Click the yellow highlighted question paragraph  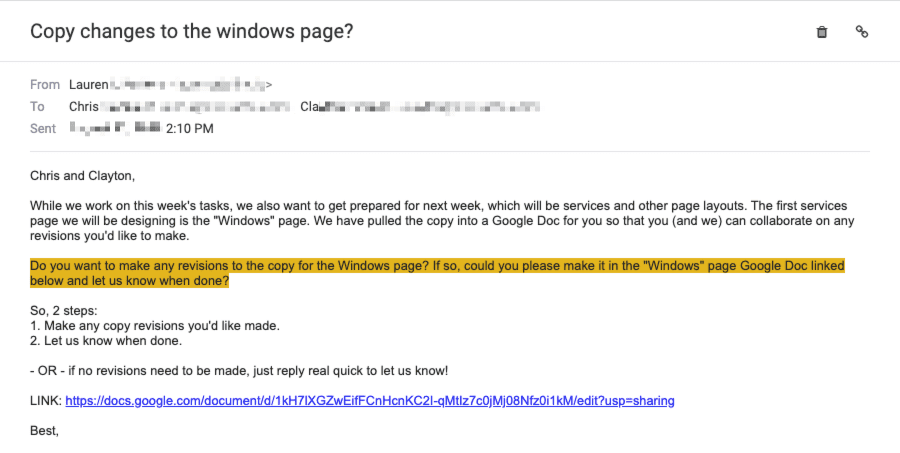coord(437,273)
